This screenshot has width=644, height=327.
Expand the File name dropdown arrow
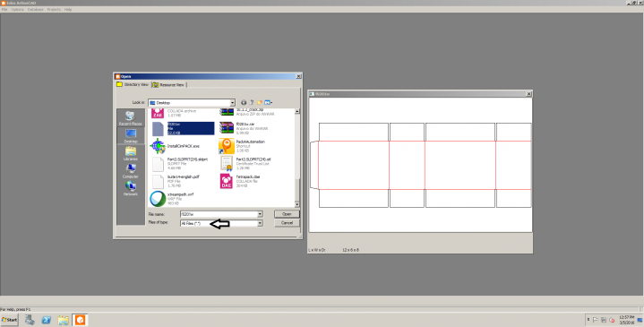tap(260, 214)
